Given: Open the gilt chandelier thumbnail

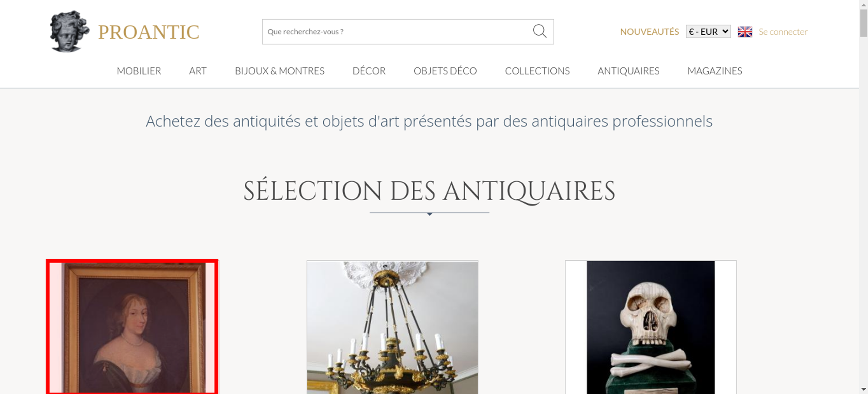Looking at the screenshot, I should tap(392, 327).
